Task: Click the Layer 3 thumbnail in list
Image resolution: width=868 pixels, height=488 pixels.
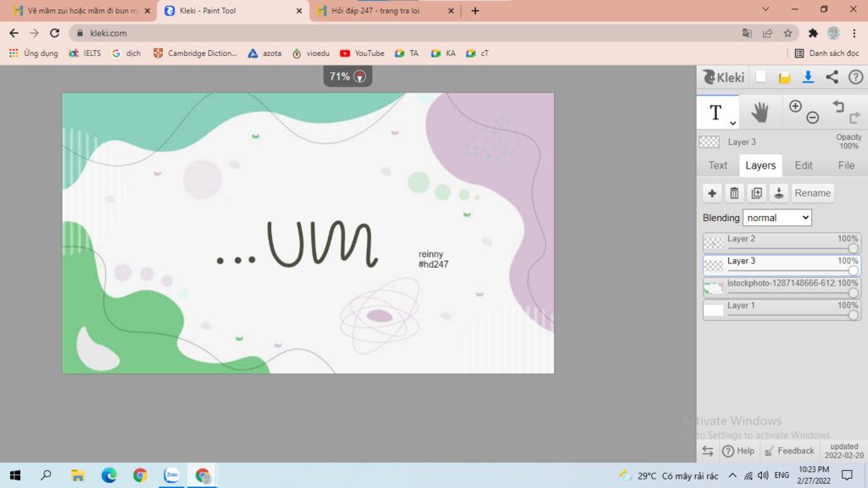Action: [713, 265]
